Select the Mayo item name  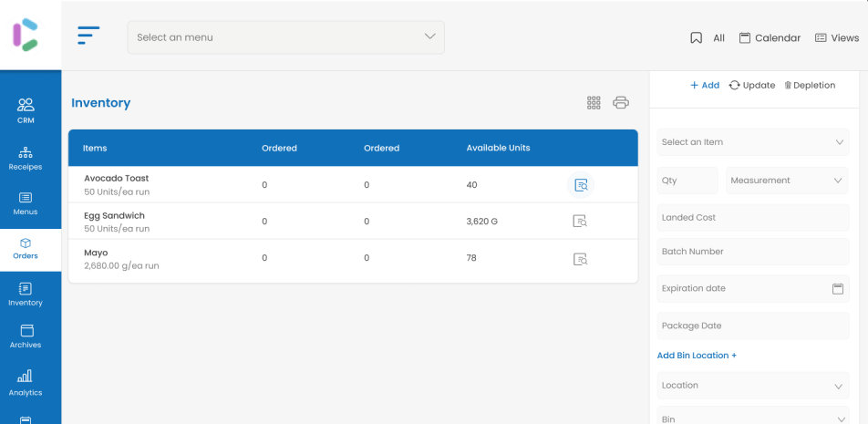(x=96, y=253)
